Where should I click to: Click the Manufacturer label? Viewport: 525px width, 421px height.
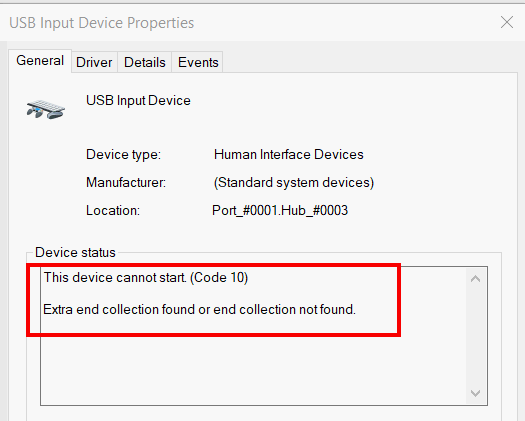[x=126, y=183]
